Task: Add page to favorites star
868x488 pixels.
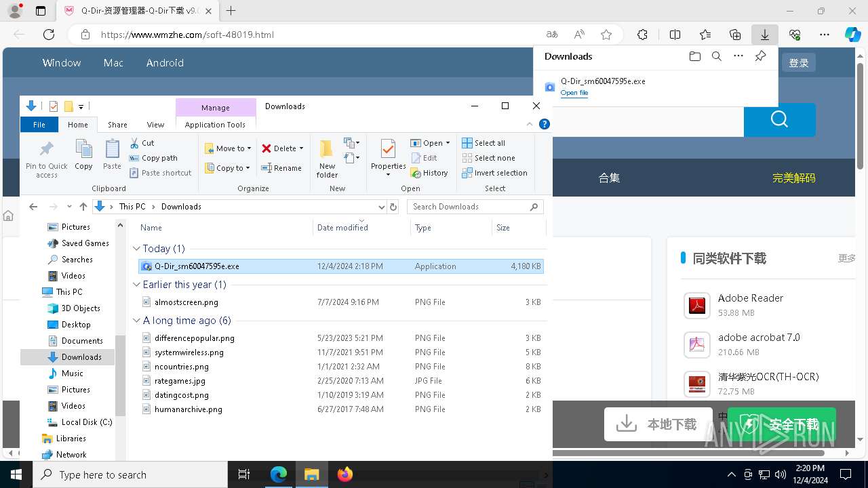Action: [606, 35]
